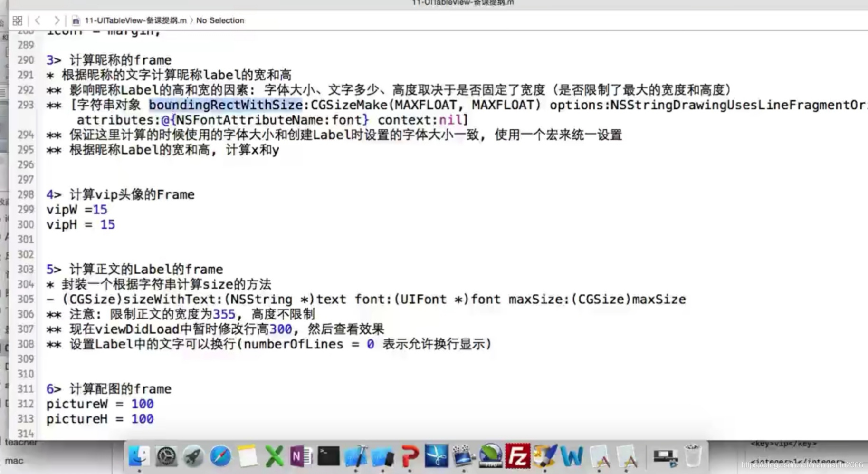Screen dimensions: 868x474
Task: Open System Preferences from the dock
Action: (166, 456)
